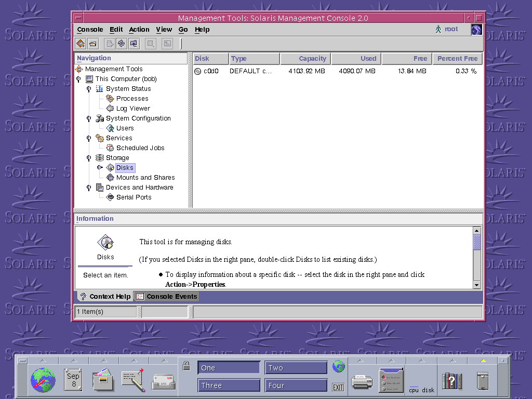The height and width of the screenshot is (399, 532).
Task: Click the greyed-out document checkmark toolbar icon
Action: pos(109,44)
